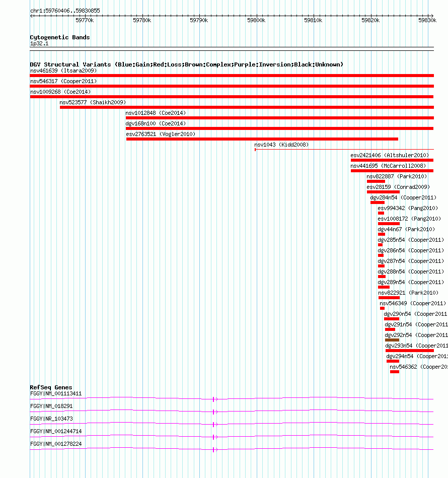The image size is (448, 478).
Task: Open the esv994342 (Pang2010) label
Action: tap(408, 208)
